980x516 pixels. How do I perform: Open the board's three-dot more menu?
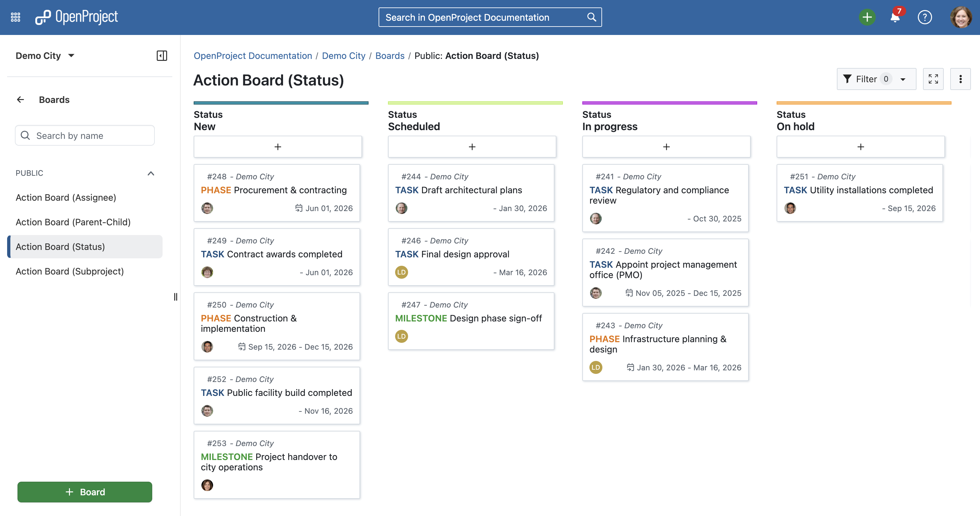(960, 79)
